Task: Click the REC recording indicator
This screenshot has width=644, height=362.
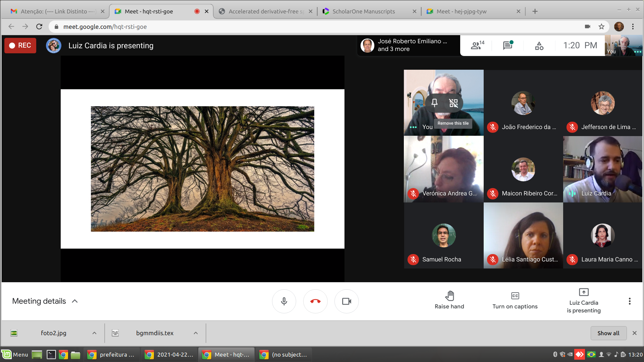Action: (x=20, y=45)
